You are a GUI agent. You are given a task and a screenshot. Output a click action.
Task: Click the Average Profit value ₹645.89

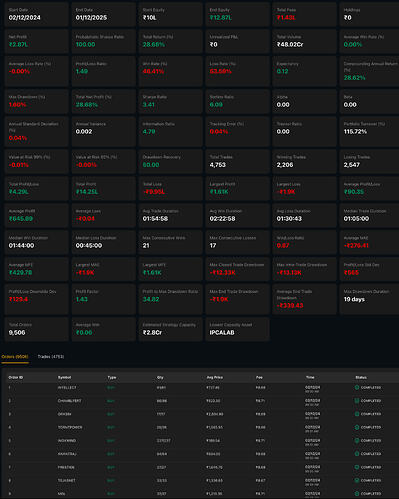(21, 219)
